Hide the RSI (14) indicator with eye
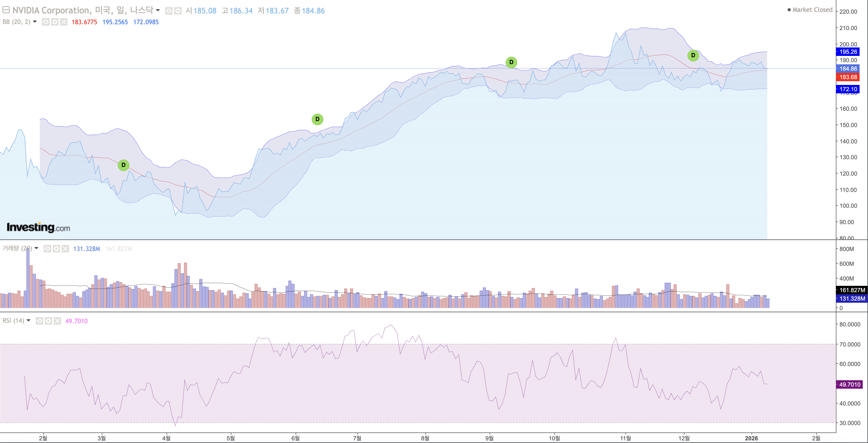Image resolution: width=868 pixels, height=443 pixels. click(x=40, y=321)
